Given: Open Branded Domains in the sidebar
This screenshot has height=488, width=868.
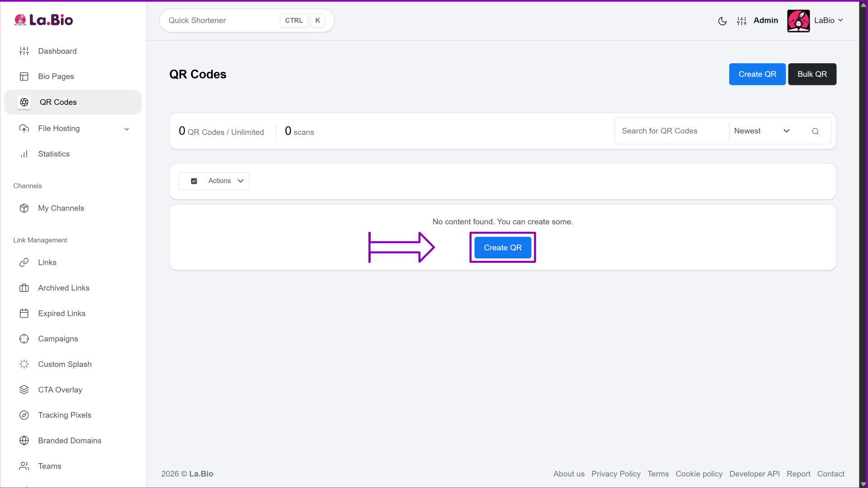Looking at the screenshot, I should pyautogui.click(x=69, y=441).
